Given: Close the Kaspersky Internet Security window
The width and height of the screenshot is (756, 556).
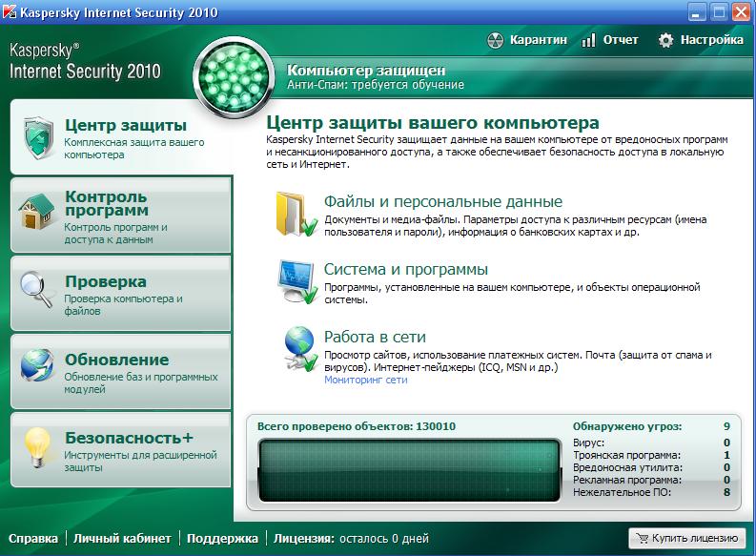Looking at the screenshot, I should tap(742, 12).
